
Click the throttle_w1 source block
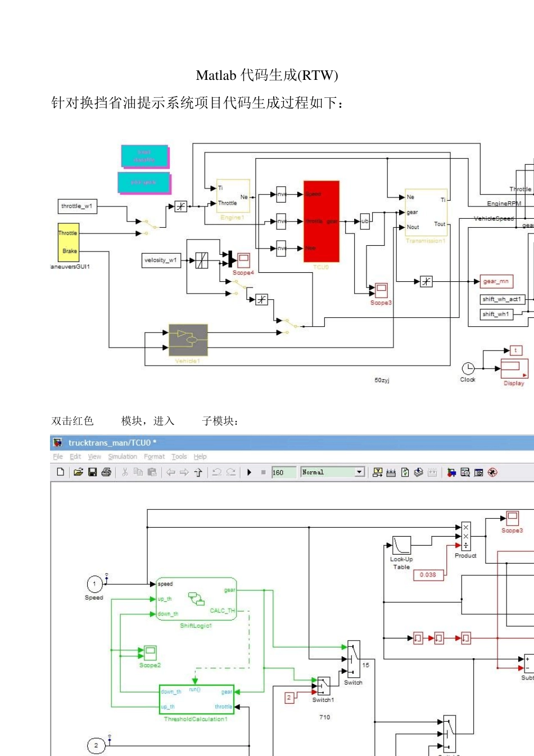(78, 206)
